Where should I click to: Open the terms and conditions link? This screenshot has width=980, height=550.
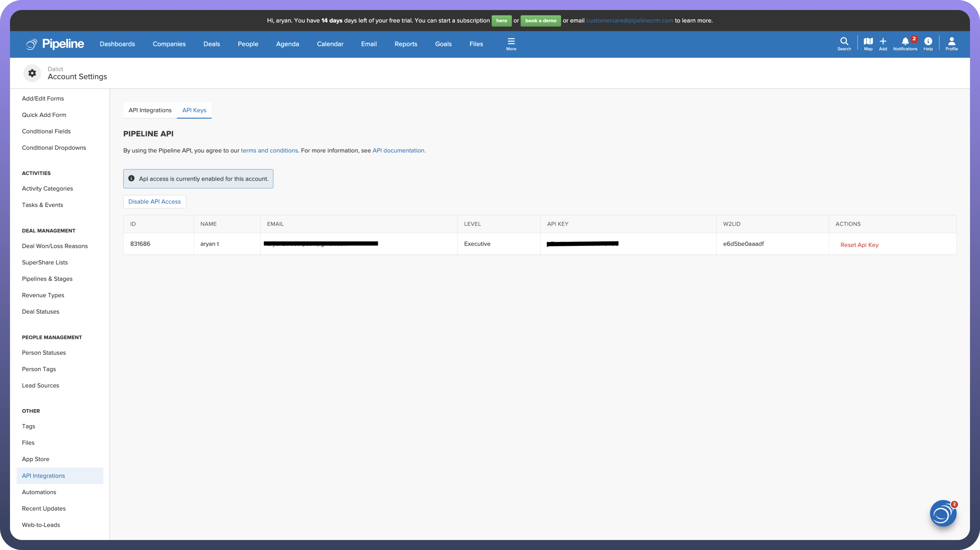click(x=269, y=150)
